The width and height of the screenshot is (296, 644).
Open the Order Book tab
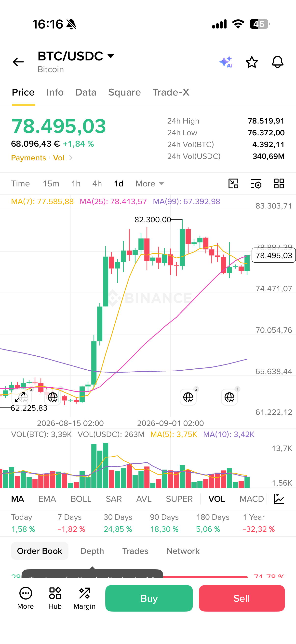[x=40, y=551]
